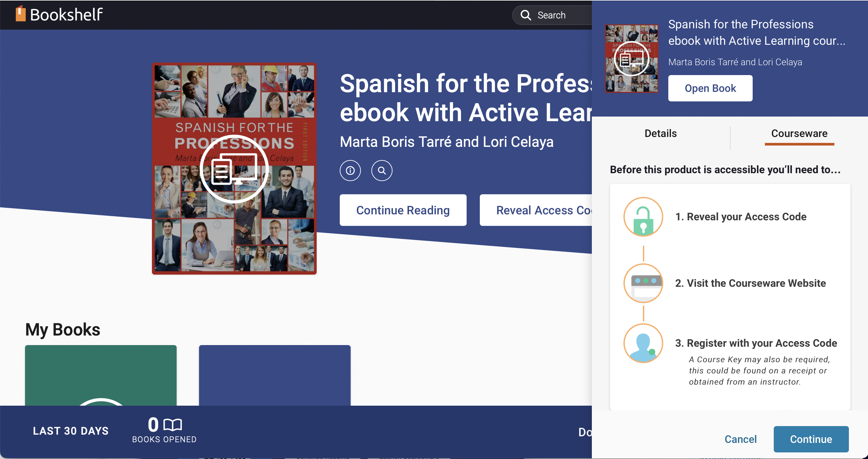The height and width of the screenshot is (459, 868).
Task: Click the hero book title 'Spanish for the Profes…'
Action: click(466, 98)
